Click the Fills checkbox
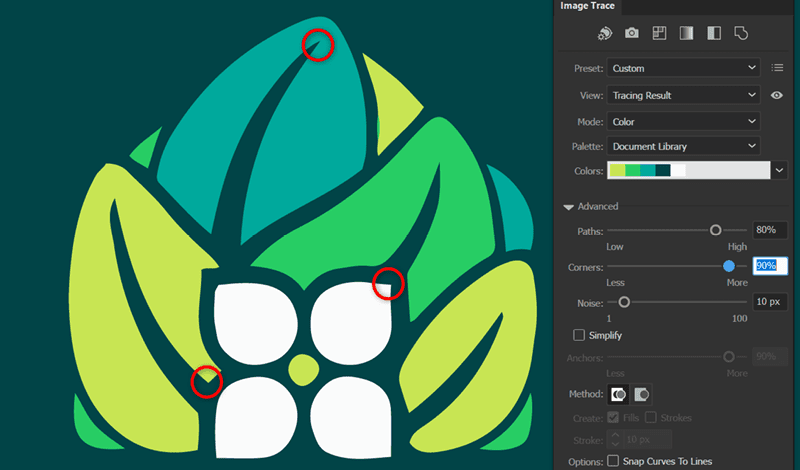800x470 pixels. coord(613,417)
